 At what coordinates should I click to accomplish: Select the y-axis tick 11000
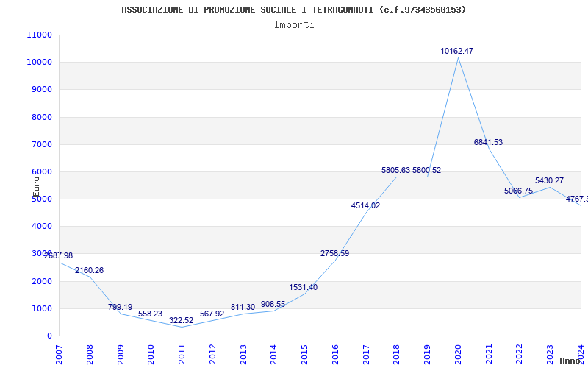click(40, 35)
